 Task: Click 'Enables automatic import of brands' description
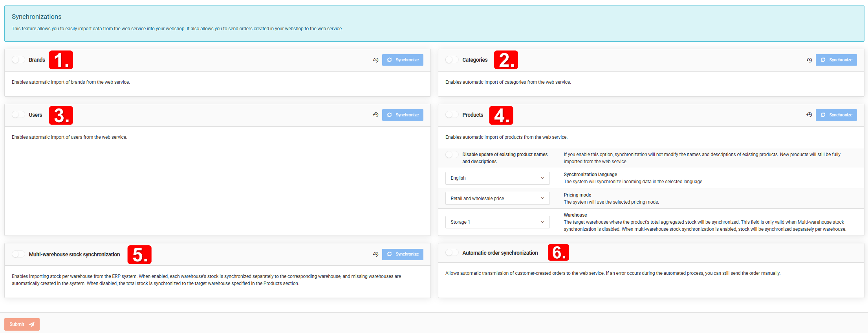[x=71, y=82]
